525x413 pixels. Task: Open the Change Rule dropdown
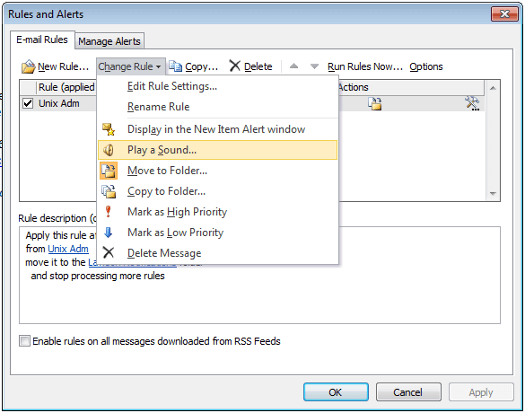pyautogui.click(x=130, y=67)
